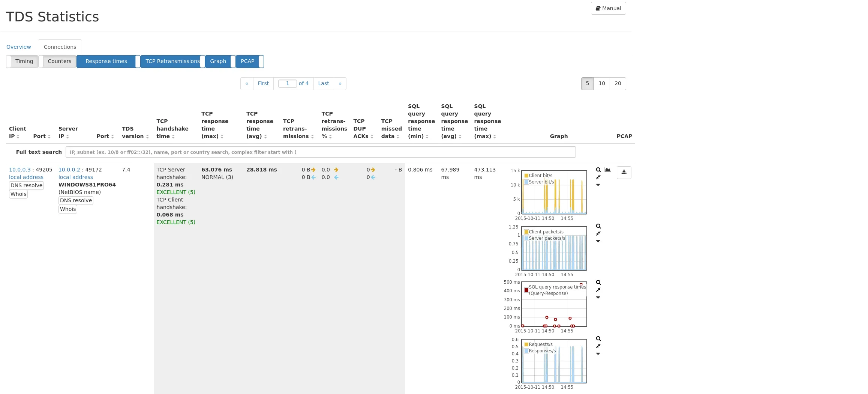Viewport: 868px width, 394px height.
Task: Click the area chart icon beside bit/s graph
Action: pyautogui.click(x=607, y=170)
